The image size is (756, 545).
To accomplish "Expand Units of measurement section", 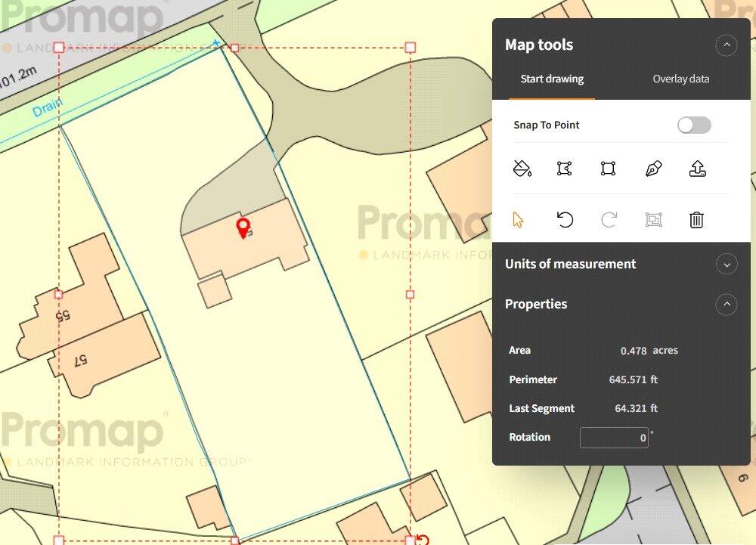I will pos(726,265).
